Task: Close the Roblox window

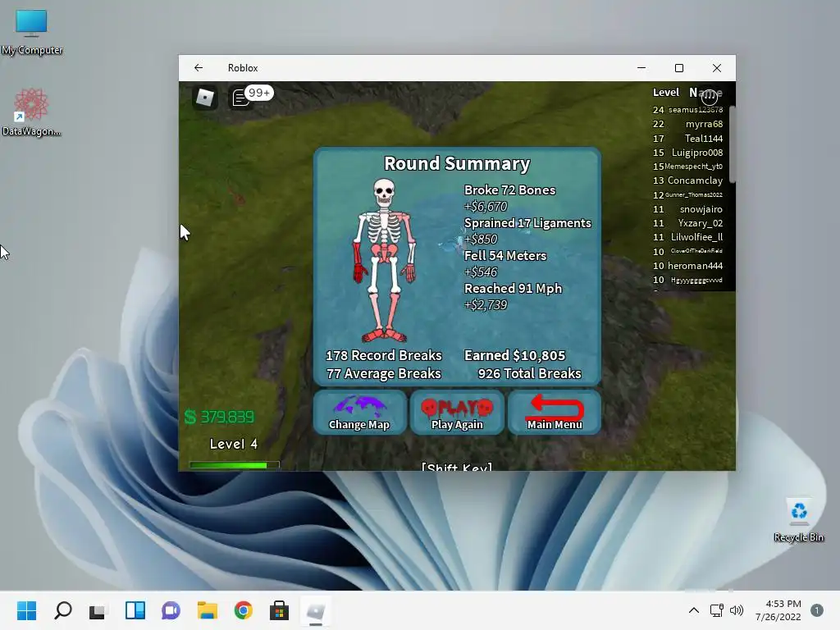Action: (717, 68)
